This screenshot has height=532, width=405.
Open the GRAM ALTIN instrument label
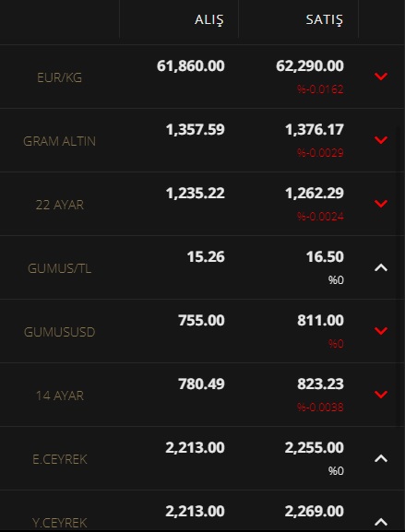(x=59, y=141)
